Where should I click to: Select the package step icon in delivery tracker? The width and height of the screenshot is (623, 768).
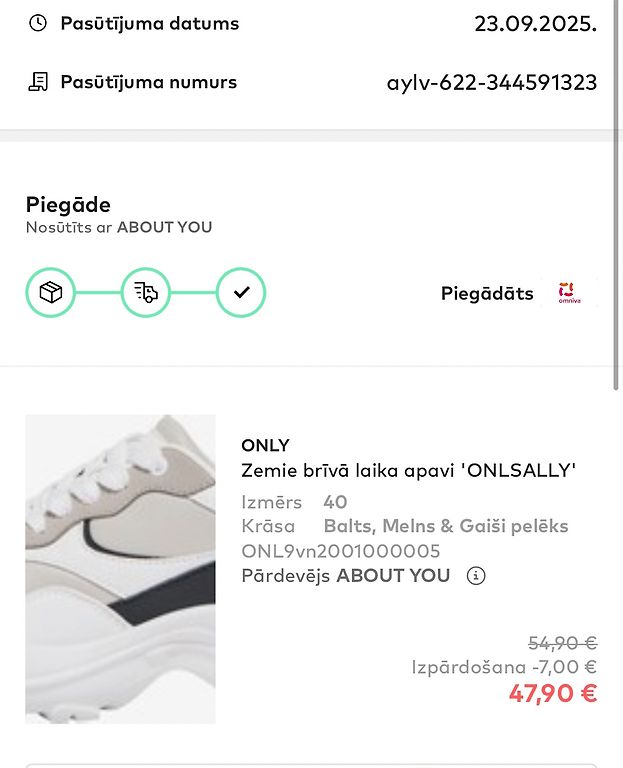[x=50, y=293]
